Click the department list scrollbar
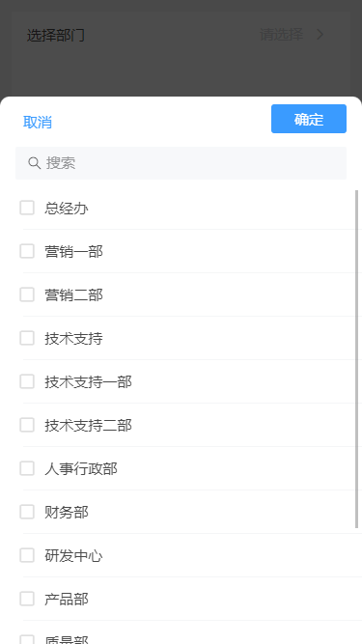 356,359
